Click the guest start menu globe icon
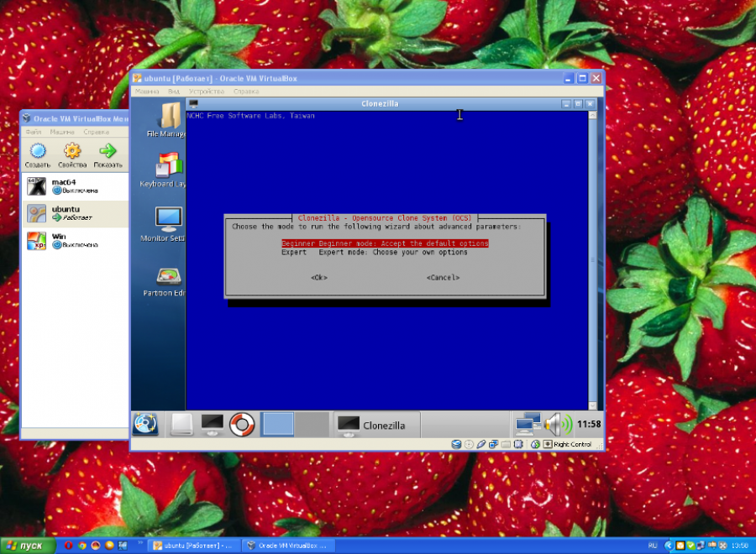This screenshot has width=756, height=554. (145, 425)
